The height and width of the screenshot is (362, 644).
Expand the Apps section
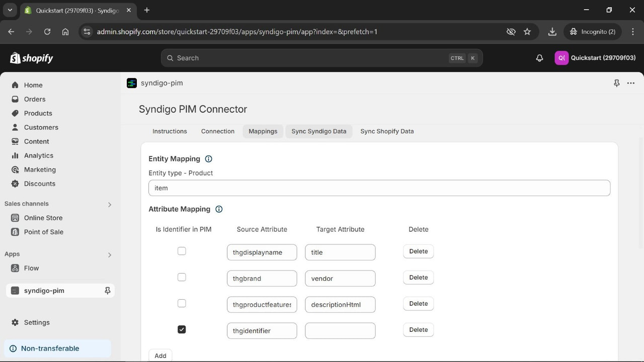point(110,255)
